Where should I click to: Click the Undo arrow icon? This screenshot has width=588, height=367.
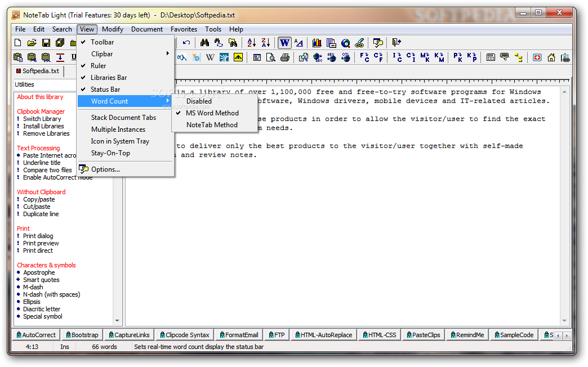pyautogui.click(x=186, y=43)
